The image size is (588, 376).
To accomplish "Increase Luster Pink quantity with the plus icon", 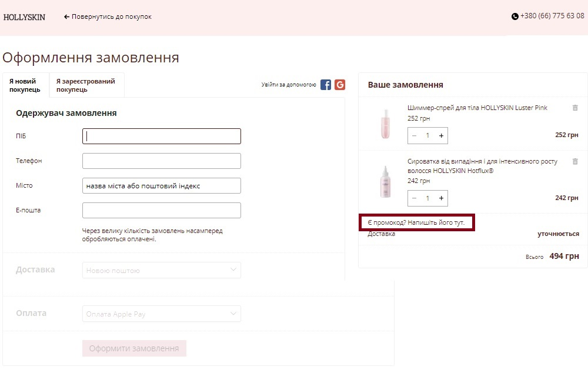I will click(440, 135).
